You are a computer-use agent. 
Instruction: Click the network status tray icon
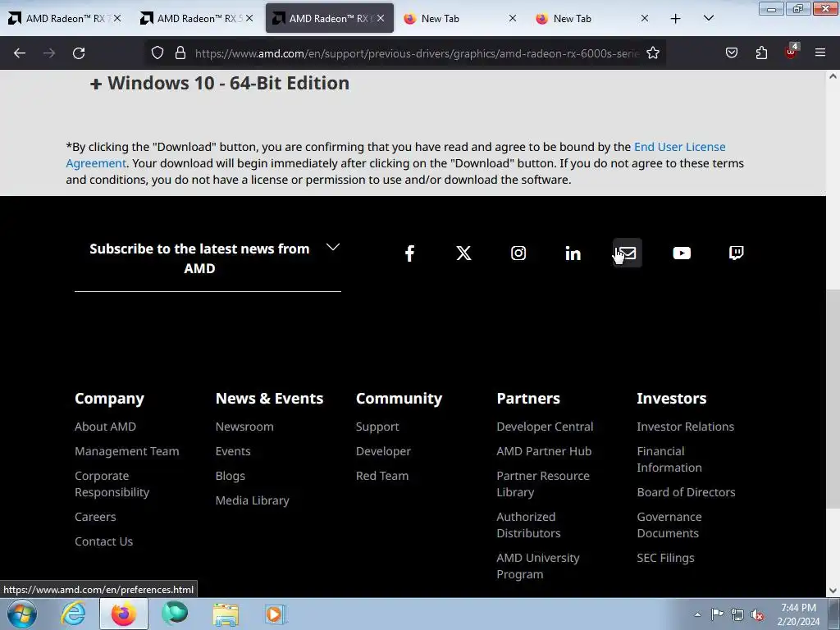pos(737,614)
